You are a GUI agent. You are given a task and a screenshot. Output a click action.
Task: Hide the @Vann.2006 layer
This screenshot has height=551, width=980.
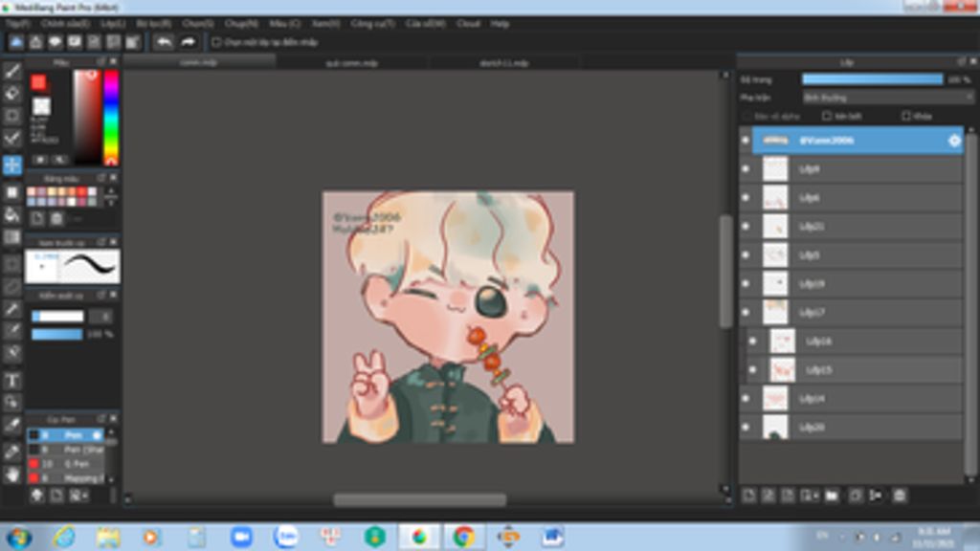(x=746, y=140)
